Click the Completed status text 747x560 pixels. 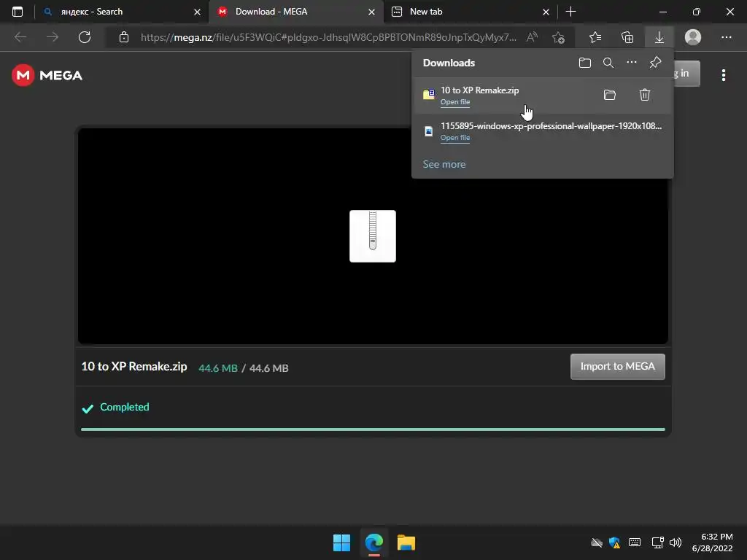pyautogui.click(x=124, y=407)
